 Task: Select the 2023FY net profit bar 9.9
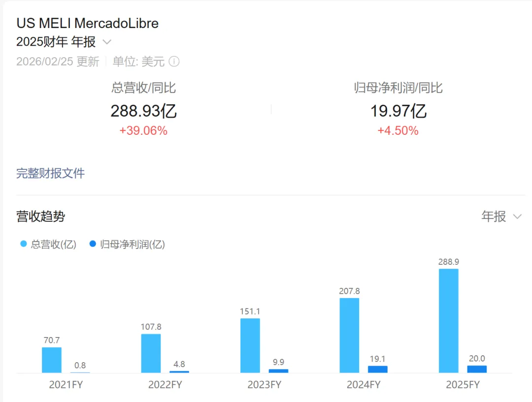(278, 371)
